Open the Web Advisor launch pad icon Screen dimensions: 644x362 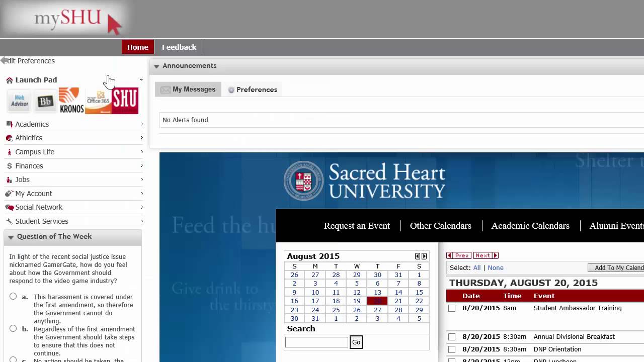pyautogui.click(x=20, y=101)
